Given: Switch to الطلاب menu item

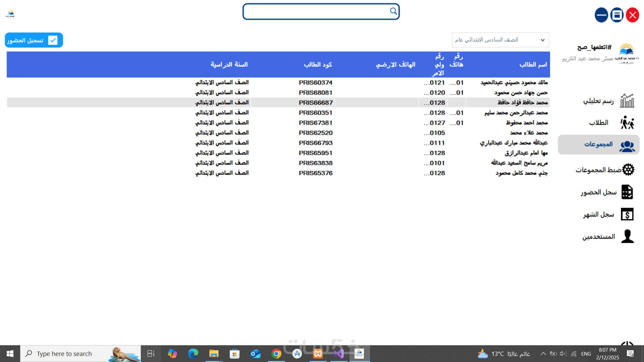Looking at the screenshot, I should click(598, 123).
